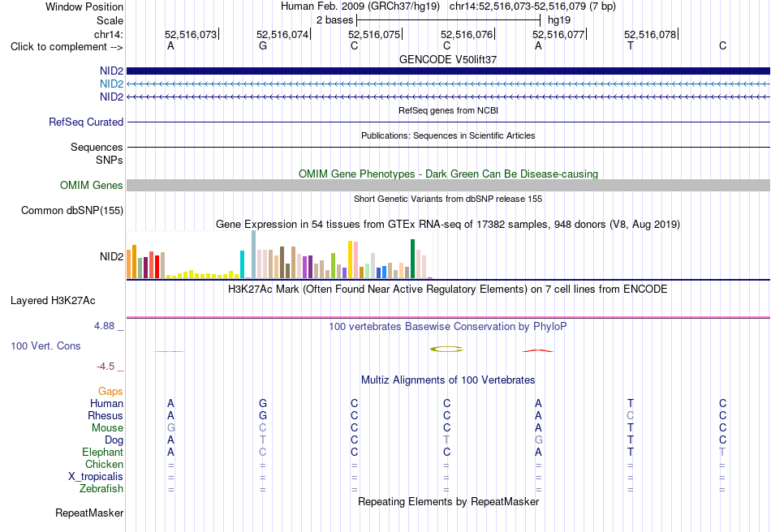Click the Elephant species label

(x=103, y=452)
